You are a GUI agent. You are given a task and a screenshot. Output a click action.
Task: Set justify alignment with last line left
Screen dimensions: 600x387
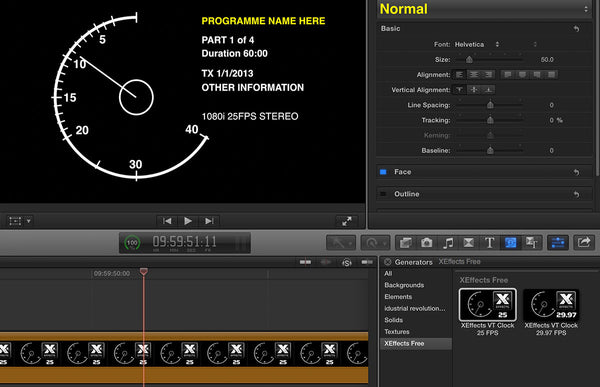click(508, 75)
